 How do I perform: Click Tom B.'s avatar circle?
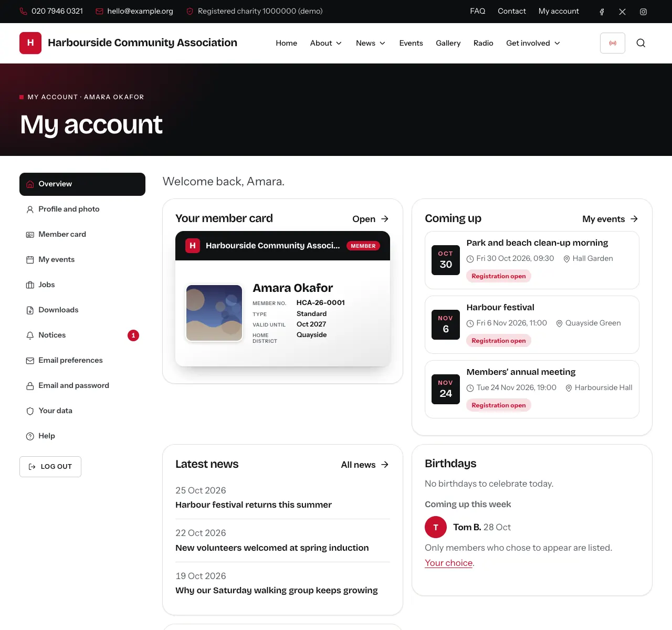point(436,527)
